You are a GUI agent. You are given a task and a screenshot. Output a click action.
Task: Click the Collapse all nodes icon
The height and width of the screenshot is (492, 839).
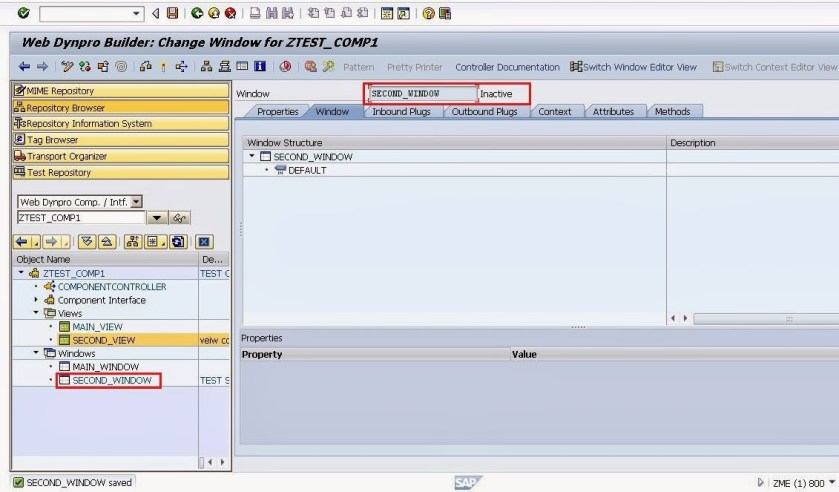pos(107,242)
